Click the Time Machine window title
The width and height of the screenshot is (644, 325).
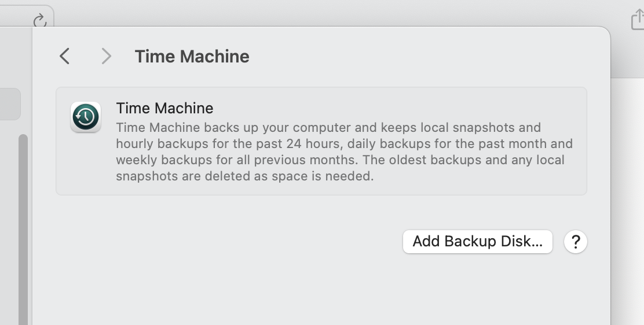192,56
